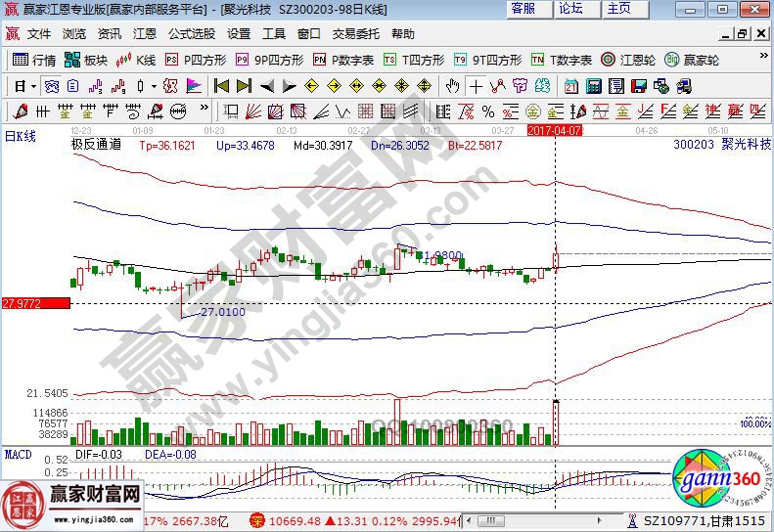Click the 2017-04-07 date marker
The height and width of the screenshot is (532, 774).
(x=555, y=129)
